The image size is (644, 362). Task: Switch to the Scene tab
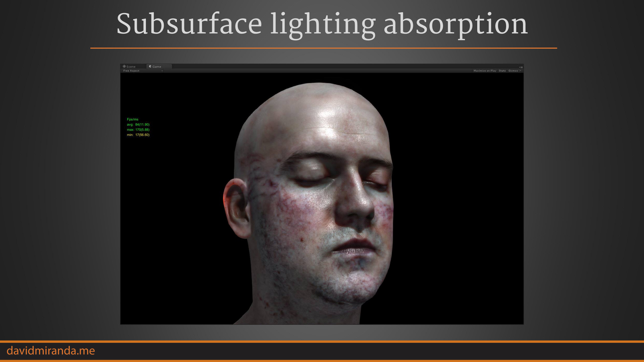(131, 67)
